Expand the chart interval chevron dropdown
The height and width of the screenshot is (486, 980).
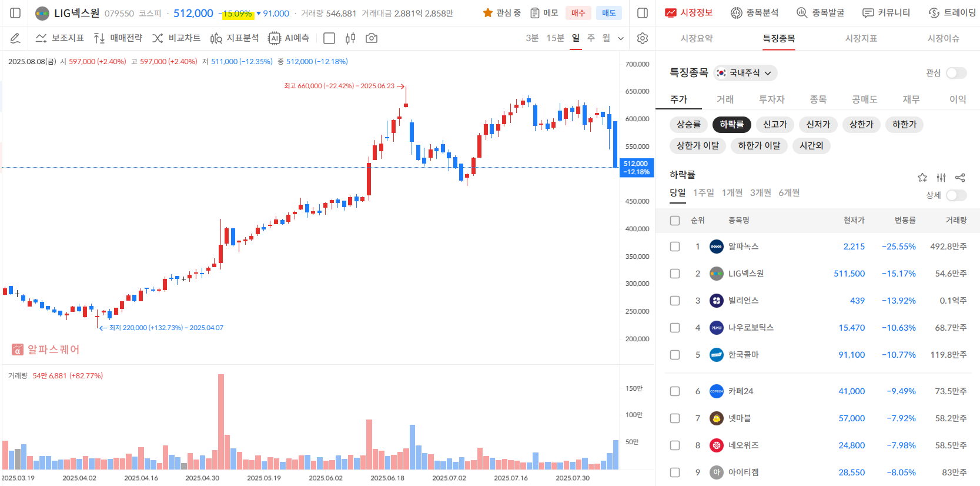point(621,38)
